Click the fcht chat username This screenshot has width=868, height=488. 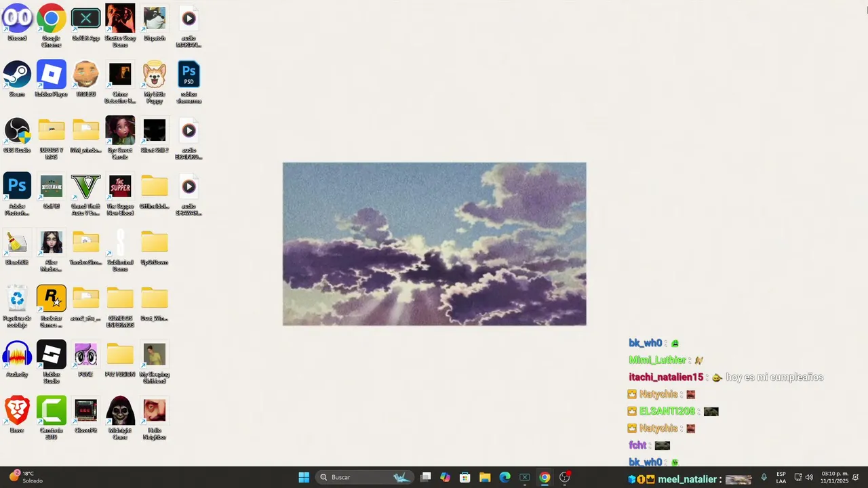pos(637,445)
